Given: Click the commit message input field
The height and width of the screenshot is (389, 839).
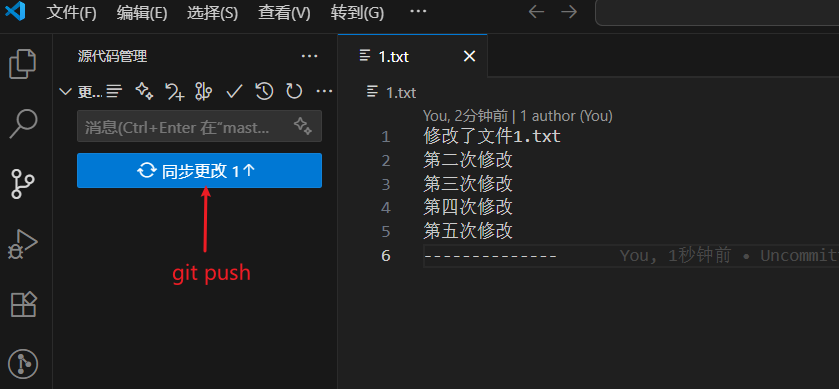Looking at the screenshot, I should 199,126.
